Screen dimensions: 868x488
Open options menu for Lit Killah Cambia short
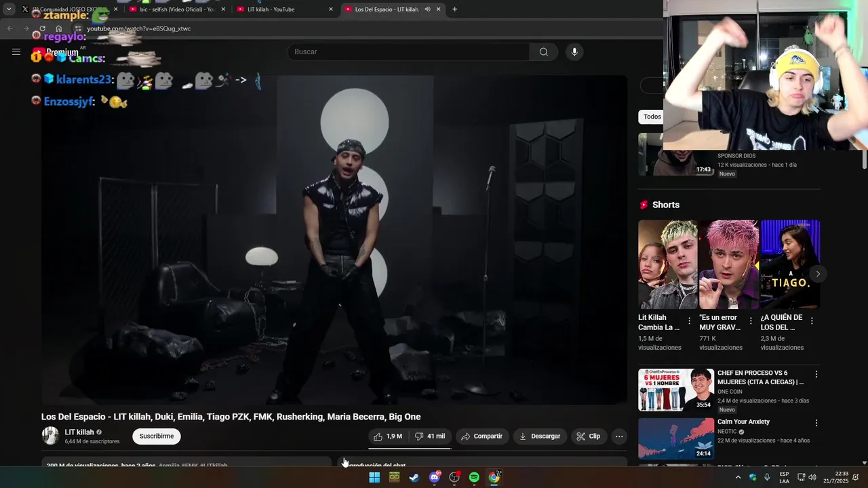[690, 321]
